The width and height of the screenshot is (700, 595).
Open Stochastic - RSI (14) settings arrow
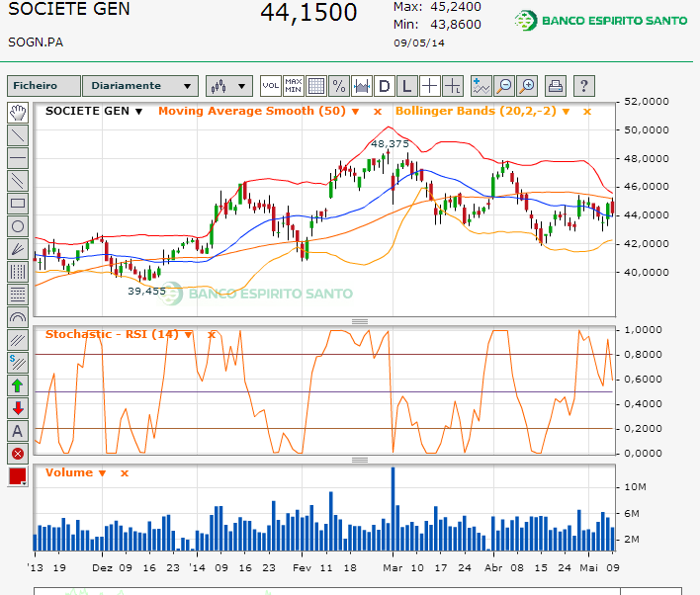[x=189, y=335]
